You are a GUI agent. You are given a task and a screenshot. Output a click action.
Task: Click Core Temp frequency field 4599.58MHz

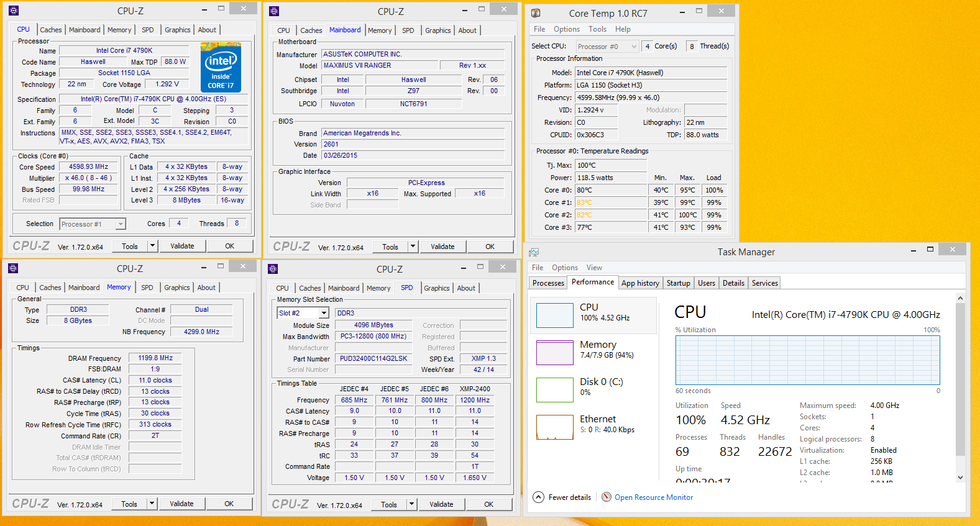[x=651, y=97]
